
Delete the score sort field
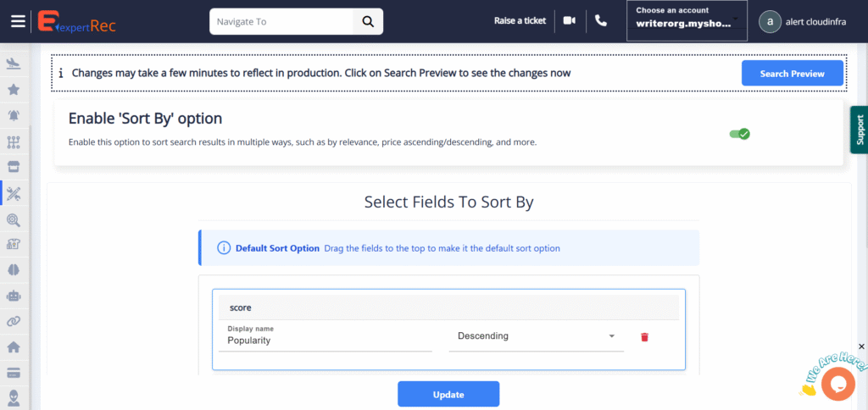(x=644, y=337)
